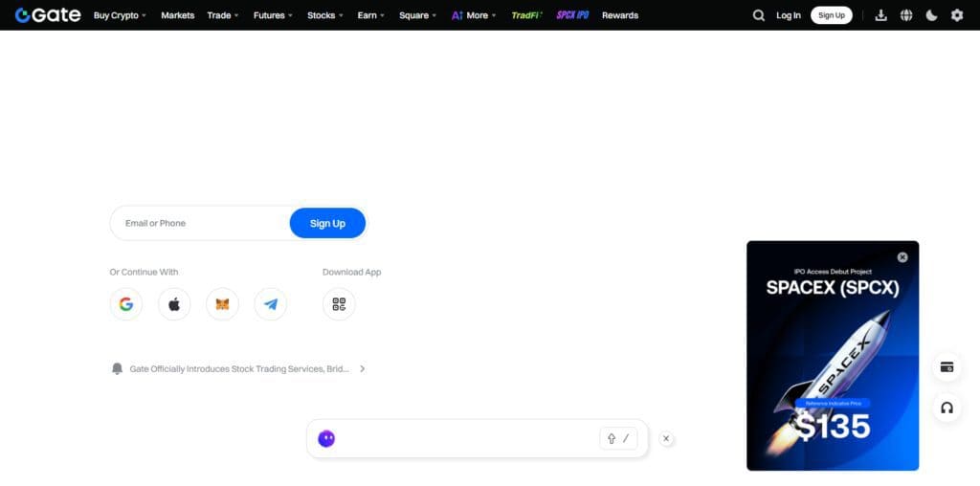The image size is (980, 486).
Task: Continue with Apple icon
Action: click(x=174, y=304)
